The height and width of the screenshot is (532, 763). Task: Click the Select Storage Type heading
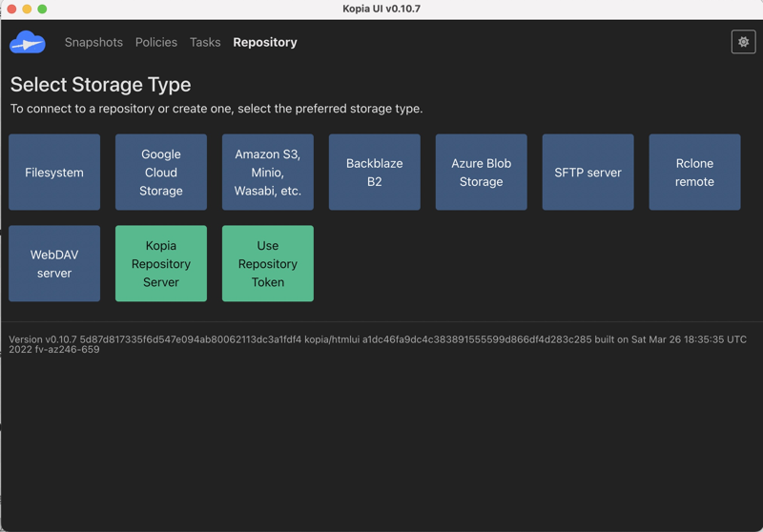pyautogui.click(x=101, y=85)
